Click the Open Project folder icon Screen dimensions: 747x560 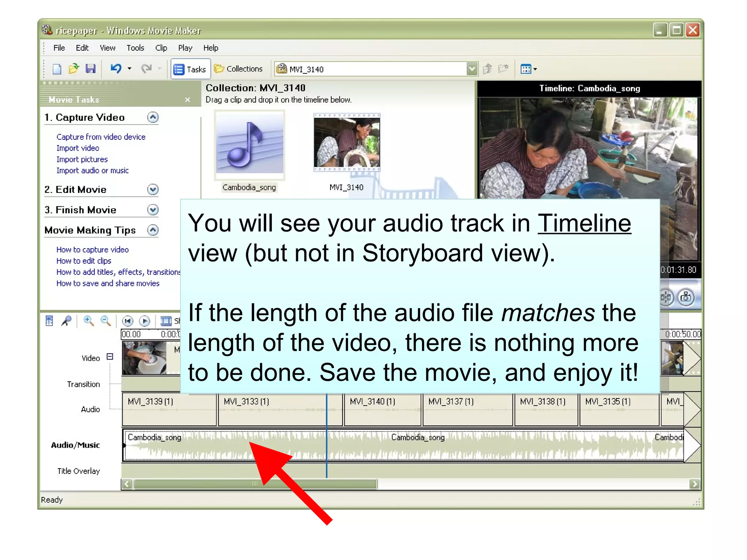click(74, 69)
